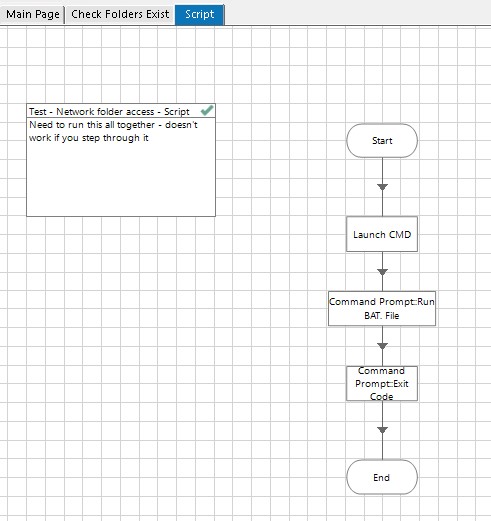Select the active Script tab
This screenshot has width=491, height=521.
(x=200, y=14)
